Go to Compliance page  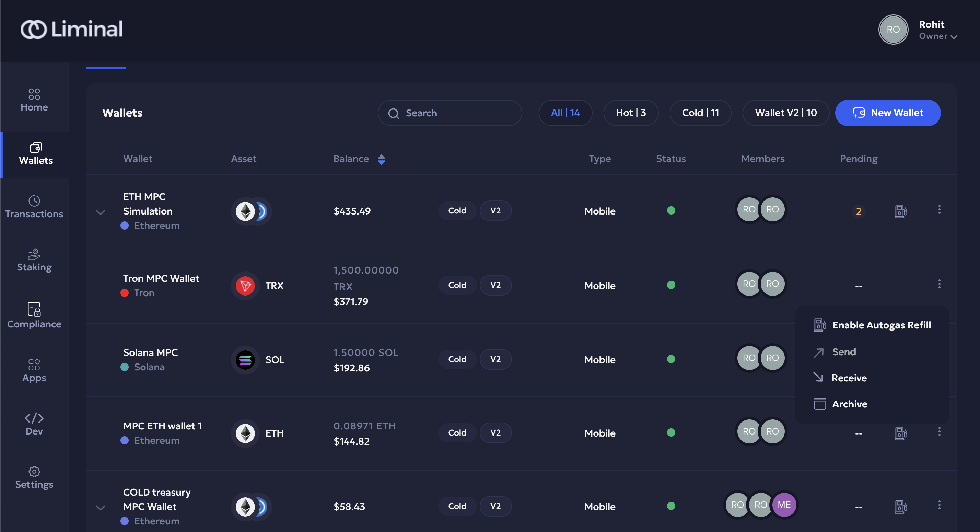click(x=34, y=315)
